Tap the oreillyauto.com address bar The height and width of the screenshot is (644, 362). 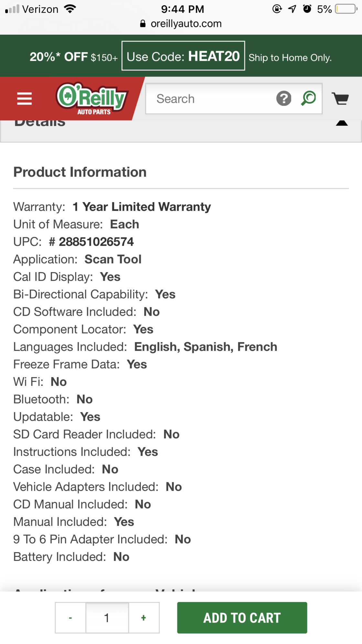point(186,24)
